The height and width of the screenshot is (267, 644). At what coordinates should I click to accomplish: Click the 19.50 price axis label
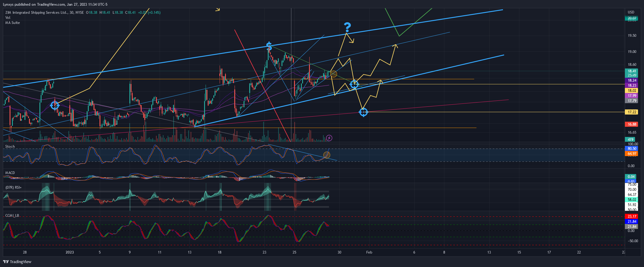[x=632, y=36]
